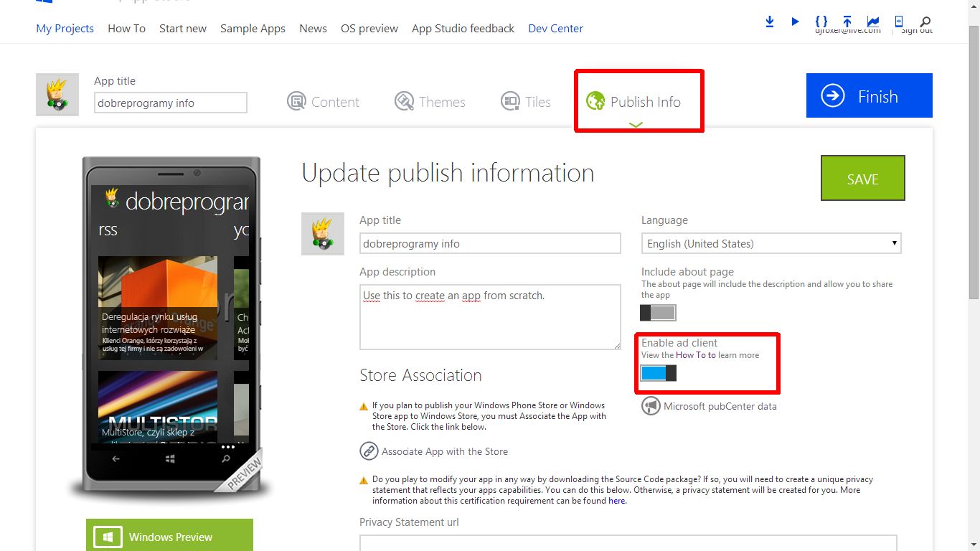
Task: Click the magnifier search icon at top right
Action: pos(925,22)
